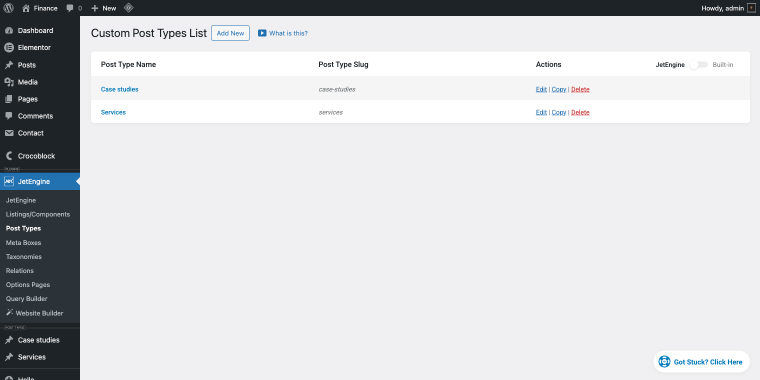Delete the Case studies post type
760x380 pixels.
pos(580,89)
